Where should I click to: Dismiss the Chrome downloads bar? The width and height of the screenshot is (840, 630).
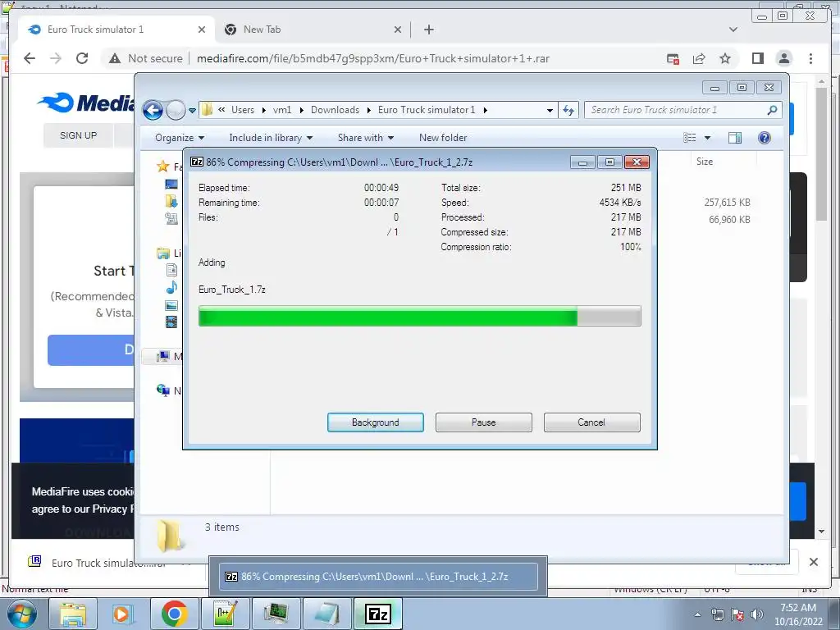pyautogui.click(x=813, y=562)
